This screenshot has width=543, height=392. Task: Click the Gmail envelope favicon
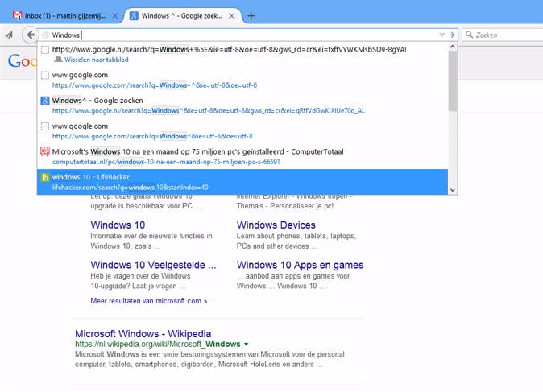17,15
